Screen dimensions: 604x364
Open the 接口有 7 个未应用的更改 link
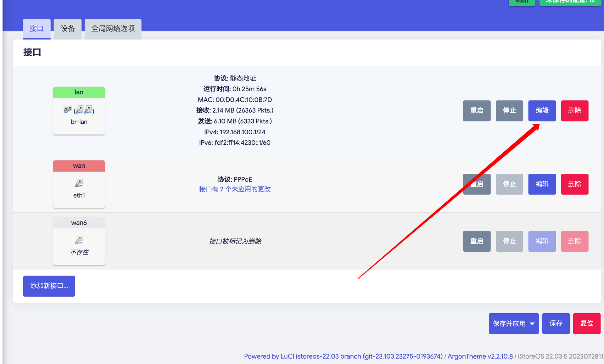click(x=235, y=189)
